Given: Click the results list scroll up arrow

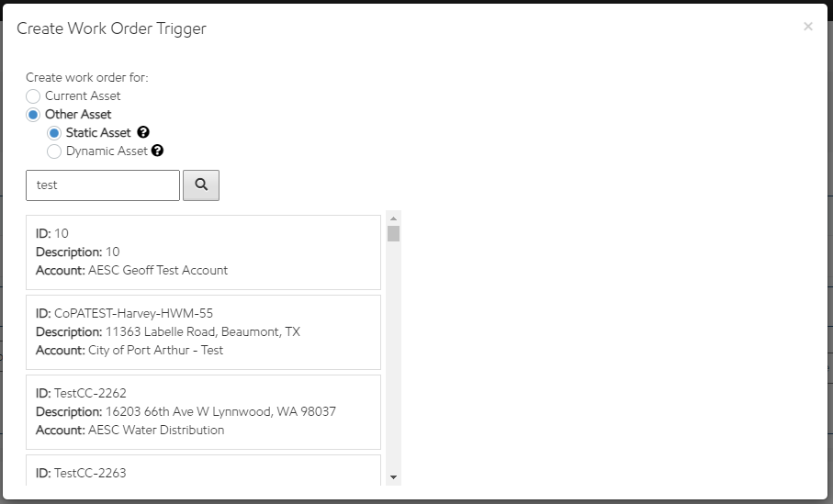Looking at the screenshot, I should pos(393,218).
